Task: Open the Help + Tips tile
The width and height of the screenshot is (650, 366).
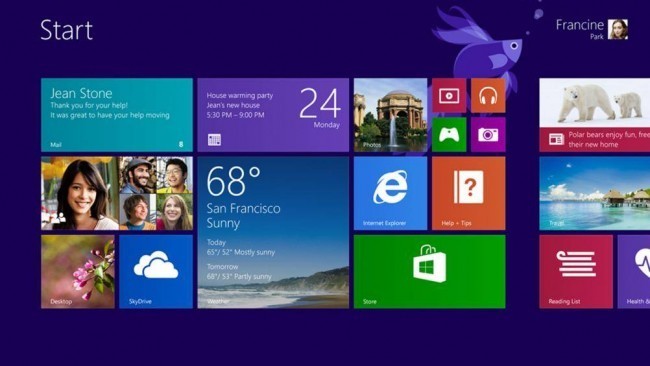Action: (x=469, y=193)
